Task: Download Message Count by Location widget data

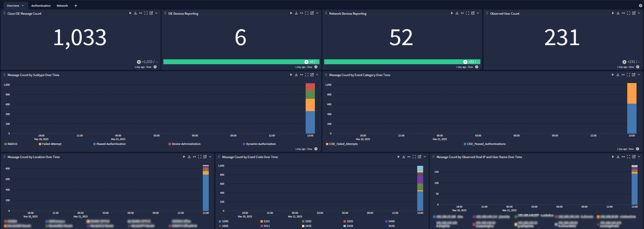Action: pyautogui.click(x=189, y=157)
